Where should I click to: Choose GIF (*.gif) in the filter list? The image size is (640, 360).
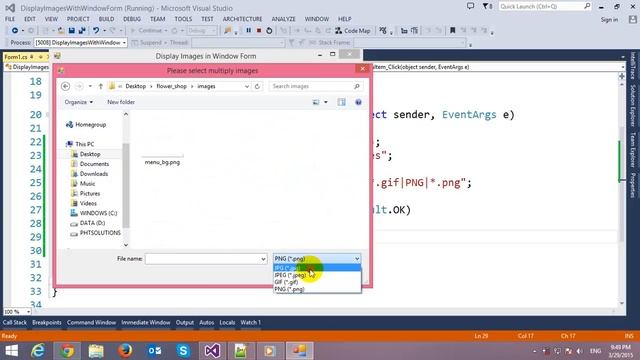[317, 282]
